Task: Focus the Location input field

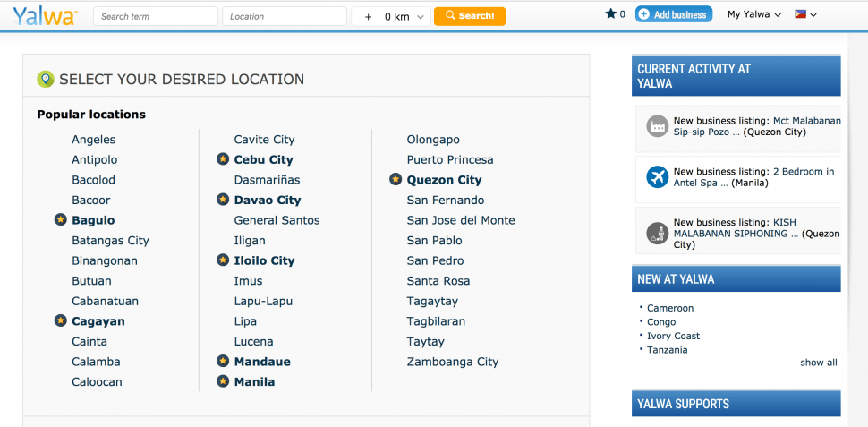Action: [285, 16]
